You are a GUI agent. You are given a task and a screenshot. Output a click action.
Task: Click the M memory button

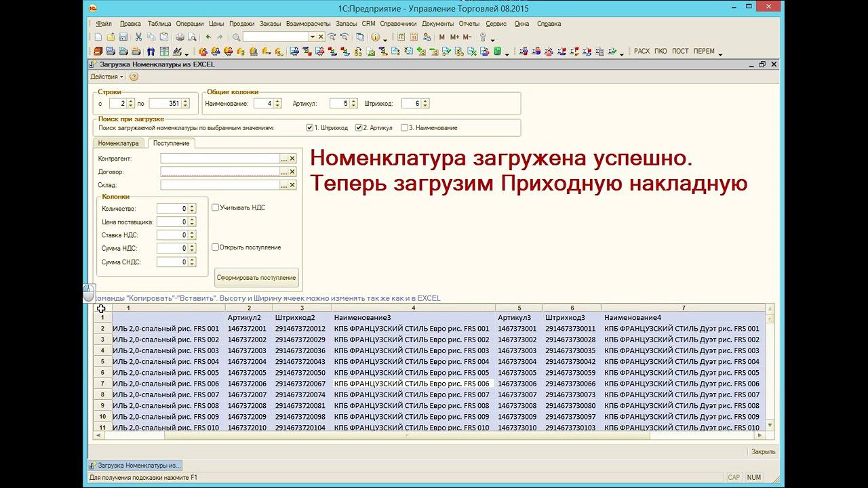click(442, 37)
